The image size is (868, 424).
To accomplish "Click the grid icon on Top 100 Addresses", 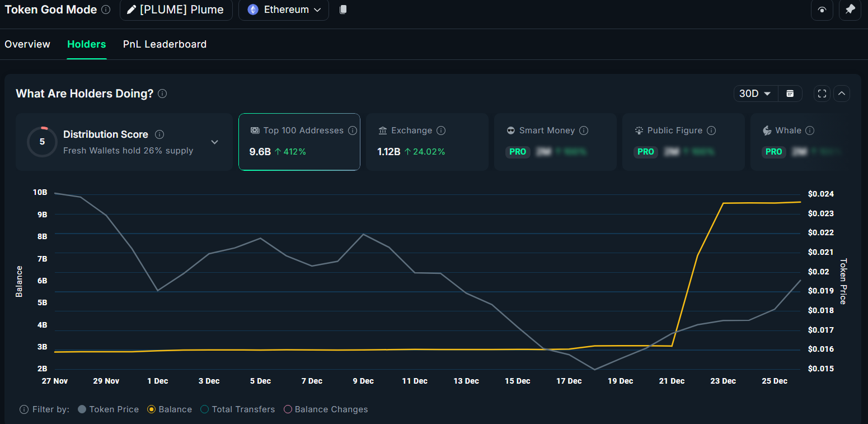I will [255, 130].
